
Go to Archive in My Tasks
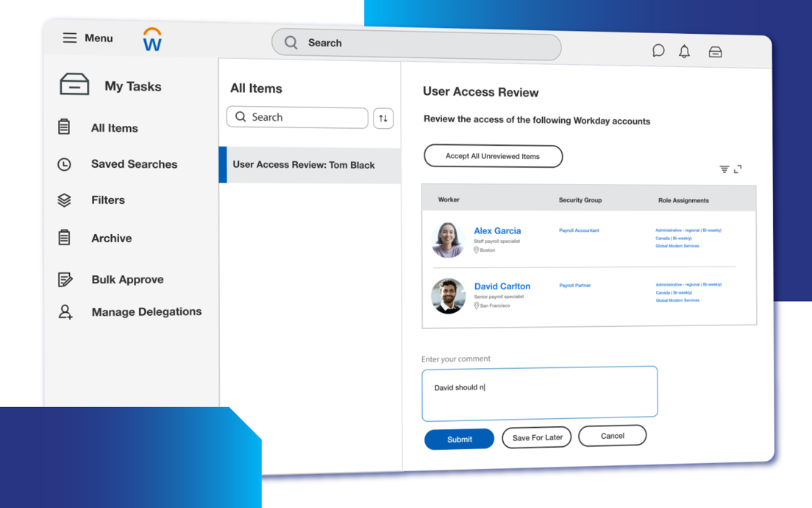[111, 239]
